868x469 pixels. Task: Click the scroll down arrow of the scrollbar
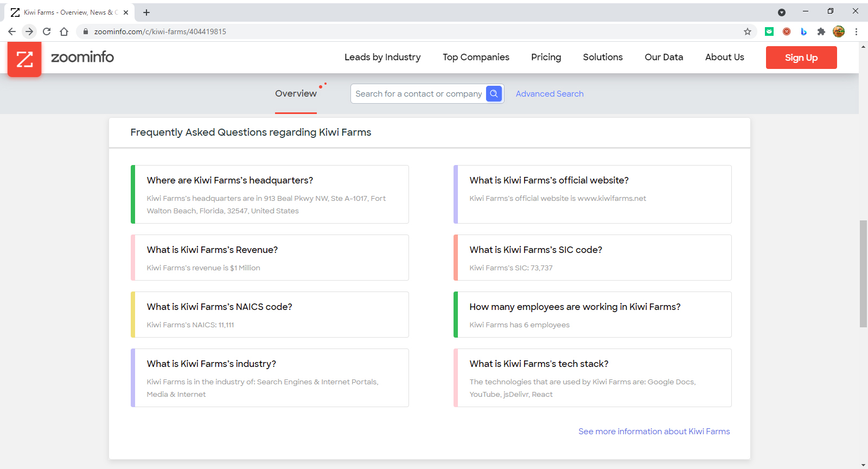click(863, 465)
